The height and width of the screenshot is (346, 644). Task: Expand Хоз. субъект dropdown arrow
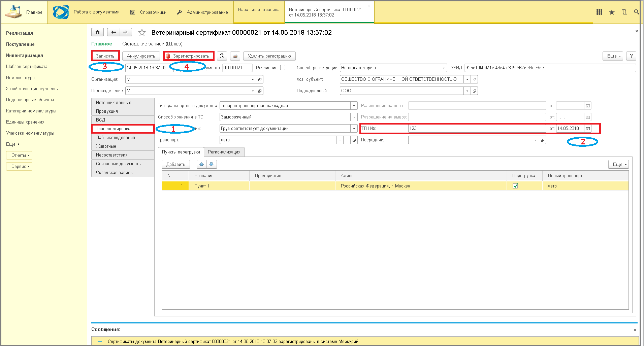(x=467, y=79)
